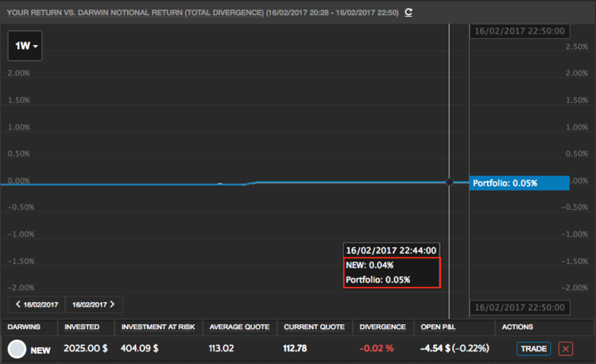Sort by the DIVERGENCE column header
The width and height of the screenshot is (596, 364).
(x=382, y=327)
